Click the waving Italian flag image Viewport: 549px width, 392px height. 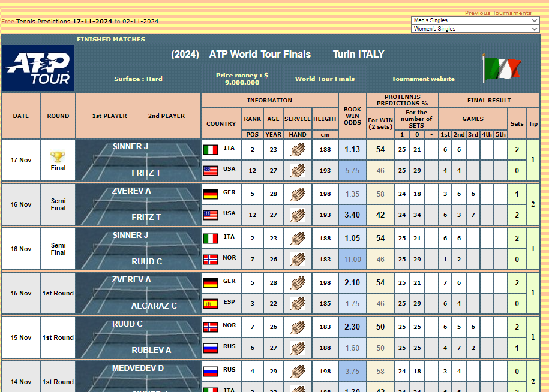tap(502, 68)
